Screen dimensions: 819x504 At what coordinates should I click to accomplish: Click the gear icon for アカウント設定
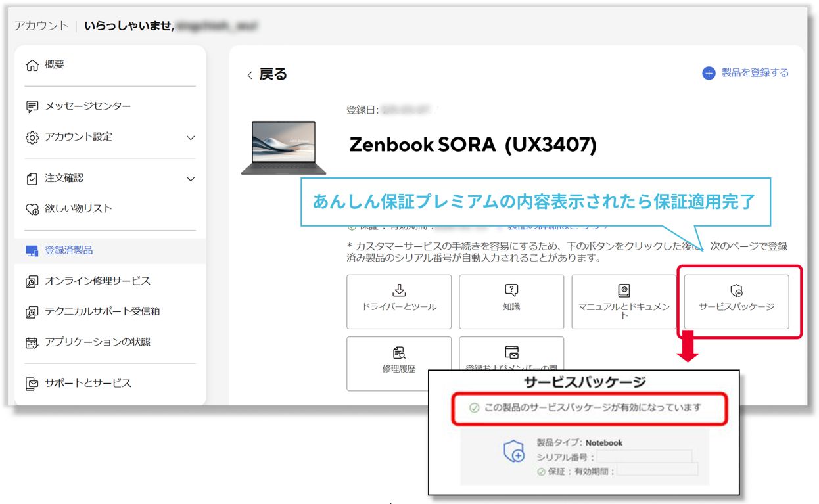point(32,137)
